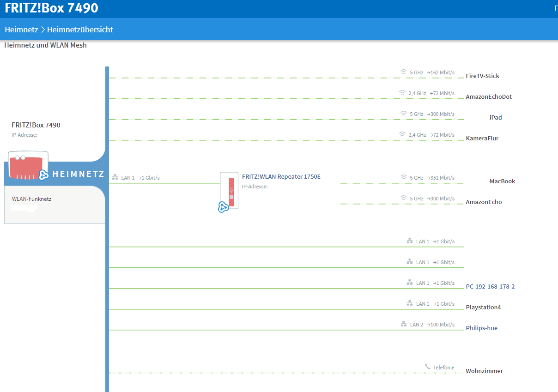Click Wi-Fi icon on iPad connection
The width and height of the screenshot is (558, 392).
tap(404, 114)
